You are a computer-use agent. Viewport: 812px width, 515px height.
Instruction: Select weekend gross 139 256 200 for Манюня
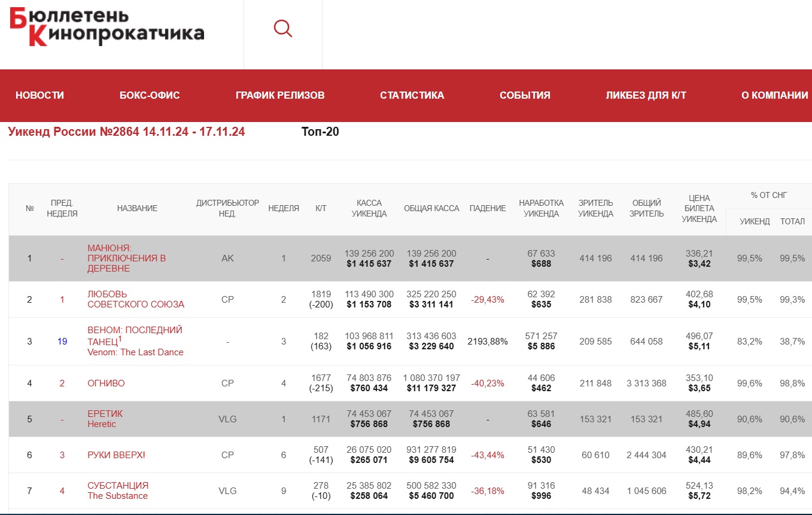[369, 254]
